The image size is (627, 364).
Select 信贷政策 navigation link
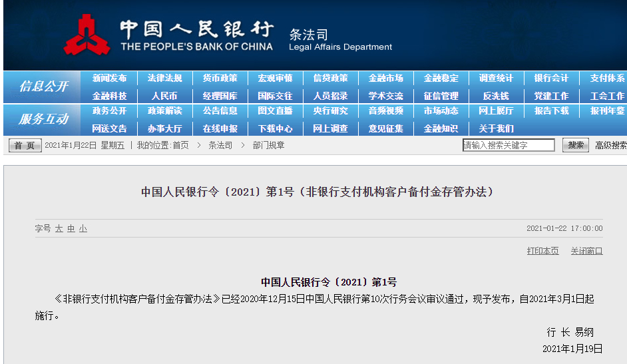330,79
